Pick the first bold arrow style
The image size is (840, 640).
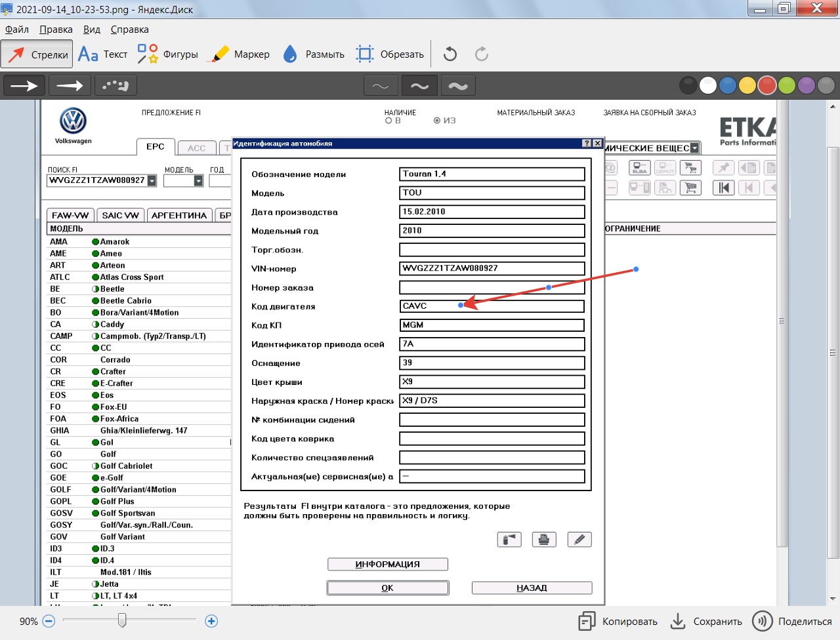24,85
